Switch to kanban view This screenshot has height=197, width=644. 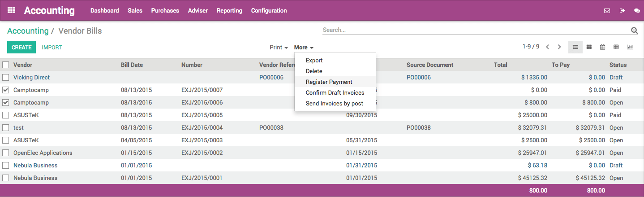589,47
